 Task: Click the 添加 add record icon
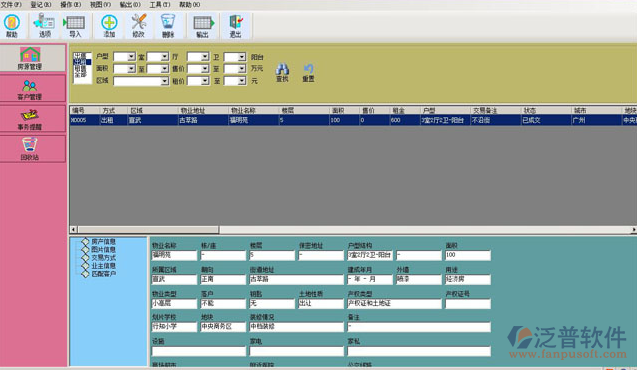click(109, 26)
